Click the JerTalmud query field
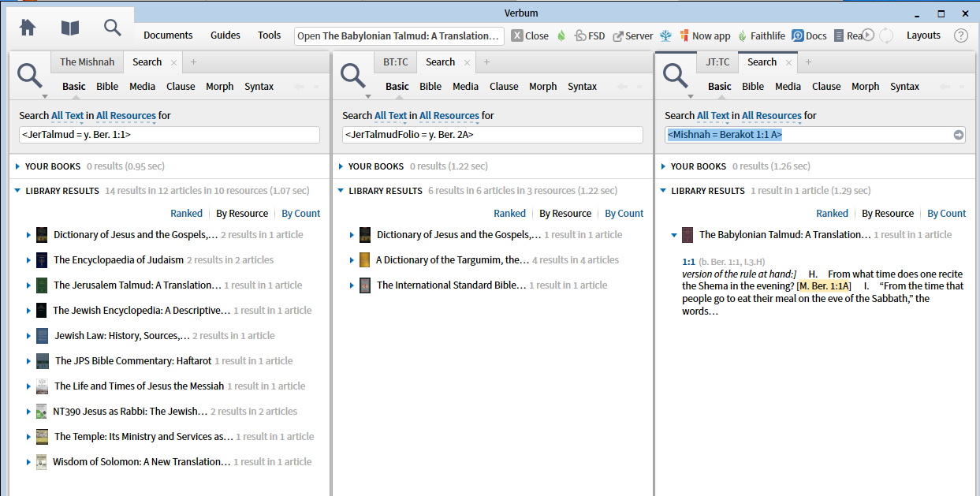Viewport: 980px width, 496px height. [170, 135]
